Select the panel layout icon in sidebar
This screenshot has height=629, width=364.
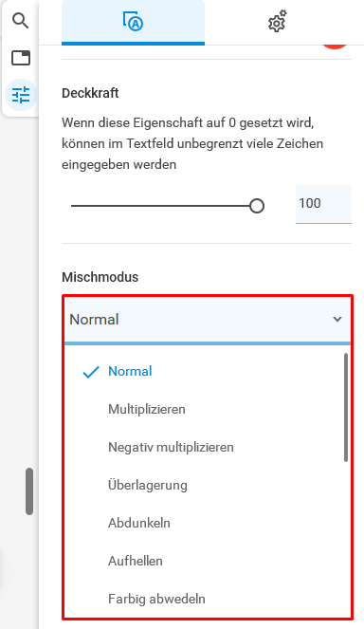click(x=21, y=58)
